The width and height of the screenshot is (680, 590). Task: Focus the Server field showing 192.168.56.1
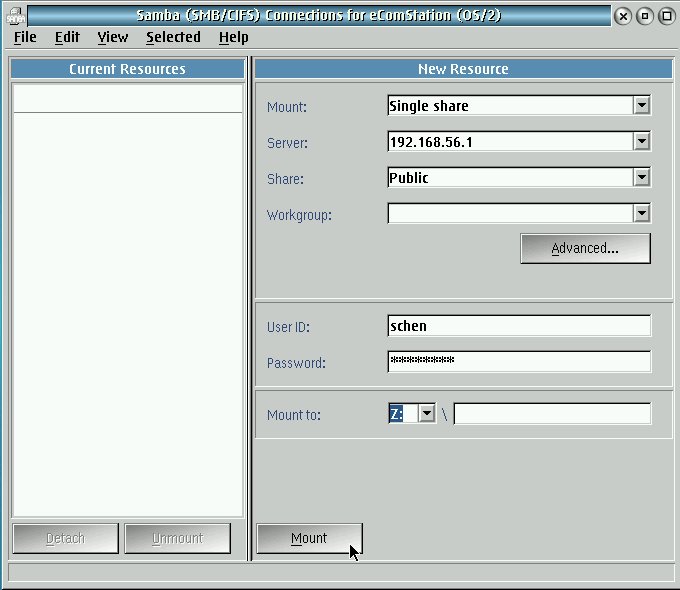510,141
